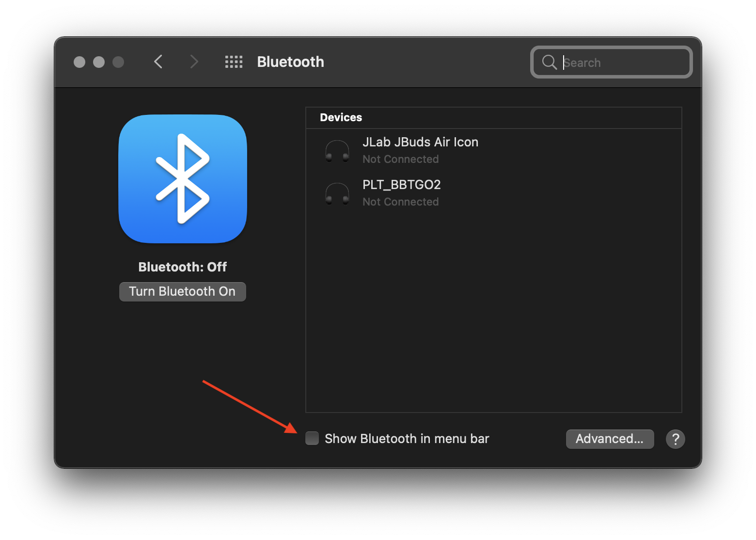Click Not Connected status under JLab JBuds
Viewport: 756px width, 540px height.
401,159
